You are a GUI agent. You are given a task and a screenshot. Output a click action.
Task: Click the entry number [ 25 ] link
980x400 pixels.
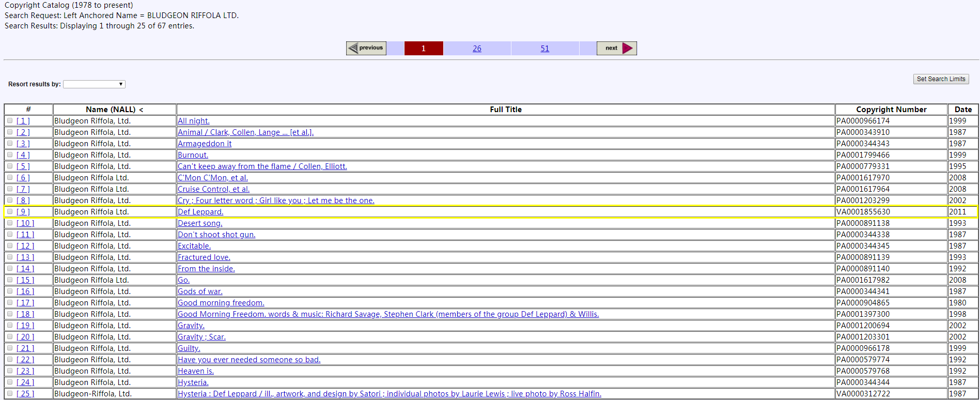tap(25, 394)
